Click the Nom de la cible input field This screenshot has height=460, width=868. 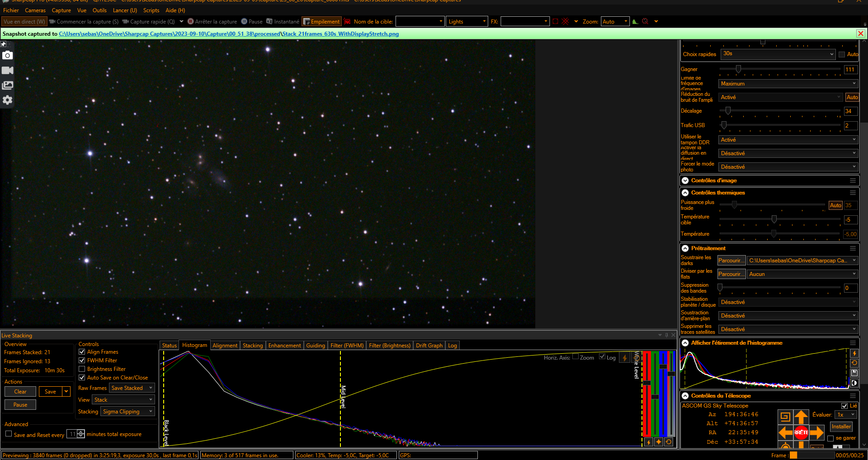pyautogui.click(x=420, y=21)
